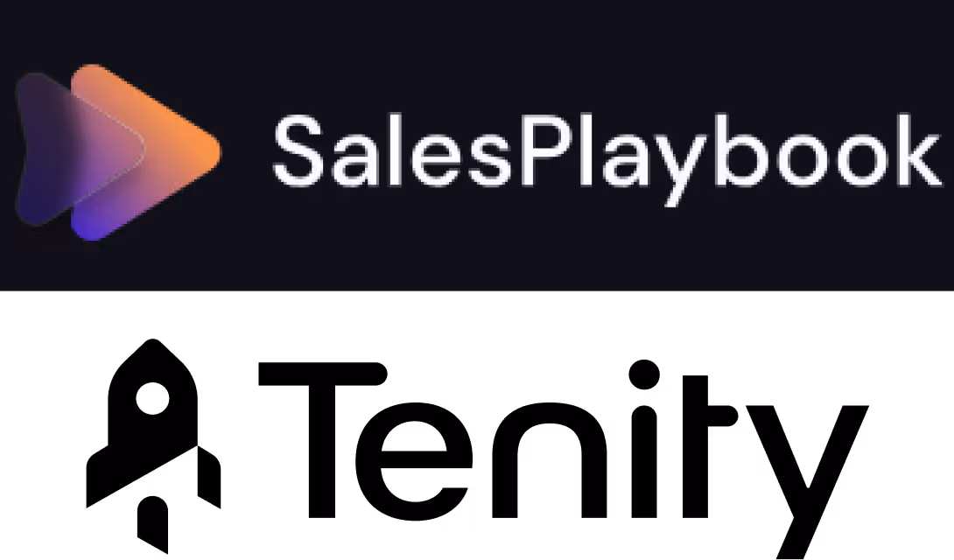This screenshot has height=560, width=954.
Task: Click the round window on the rocket
Action: tap(152, 398)
